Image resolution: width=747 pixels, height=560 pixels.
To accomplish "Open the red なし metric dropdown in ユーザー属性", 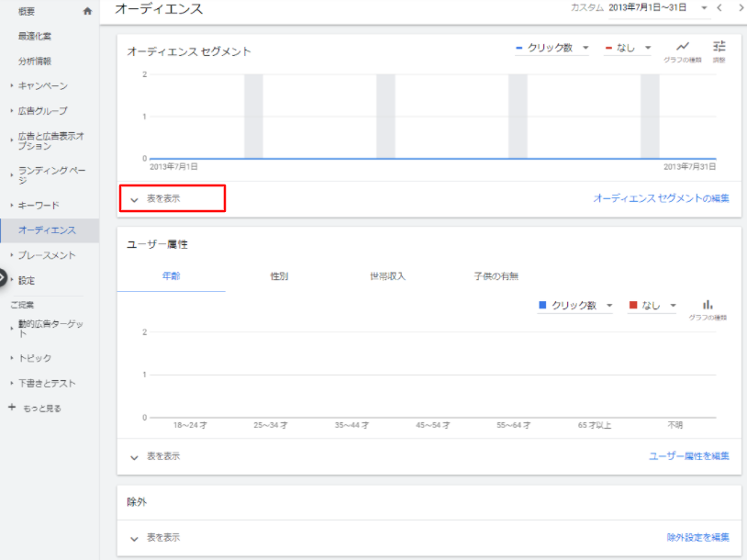I will coord(652,306).
